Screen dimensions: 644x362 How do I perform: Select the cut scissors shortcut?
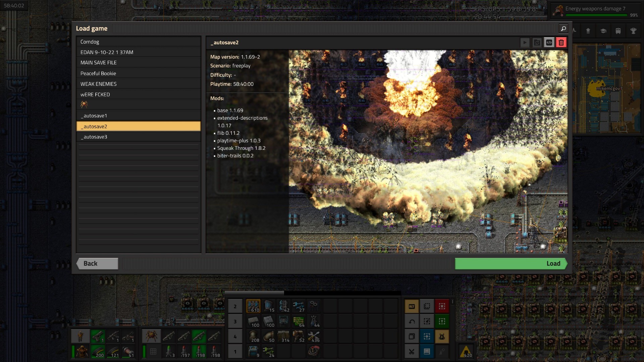pos(412,352)
